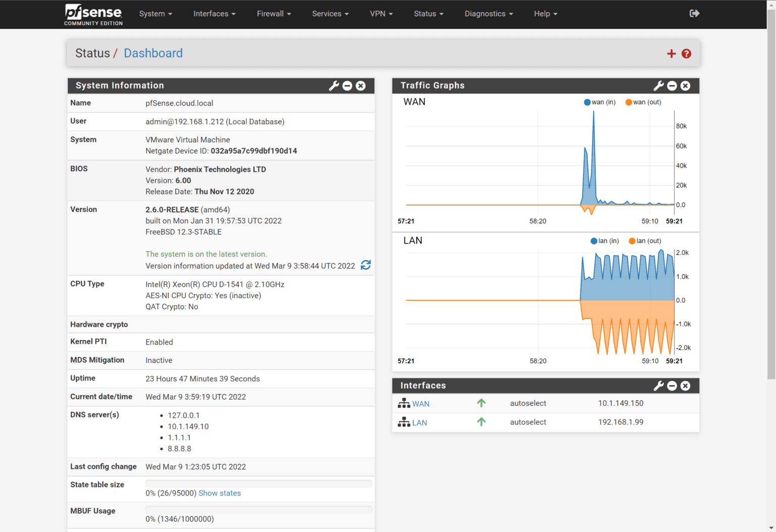Image resolution: width=776 pixels, height=532 pixels.
Task: Click the Show states link
Action: coord(220,493)
